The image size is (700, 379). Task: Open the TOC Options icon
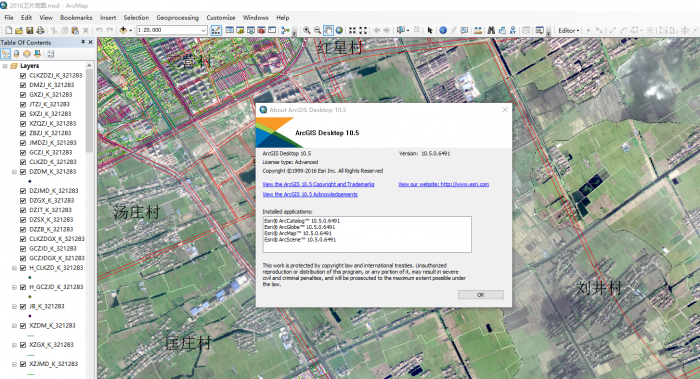(x=50, y=54)
